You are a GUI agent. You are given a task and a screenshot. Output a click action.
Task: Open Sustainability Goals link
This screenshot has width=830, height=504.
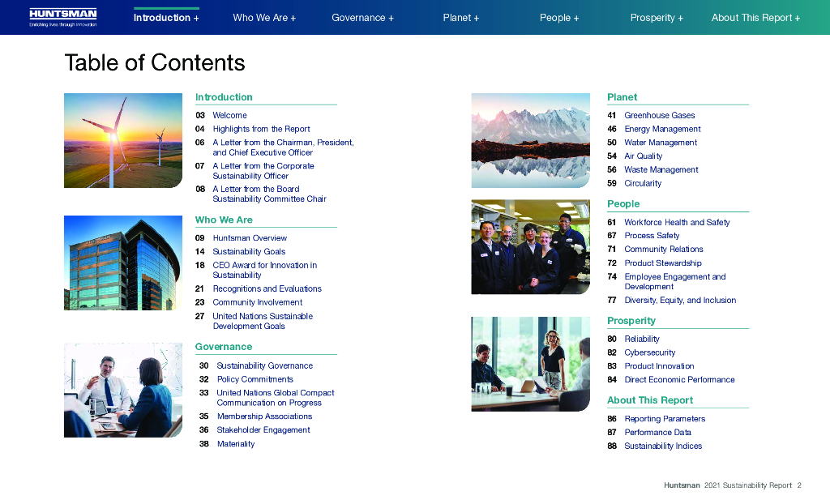pyautogui.click(x=249, y=252)
